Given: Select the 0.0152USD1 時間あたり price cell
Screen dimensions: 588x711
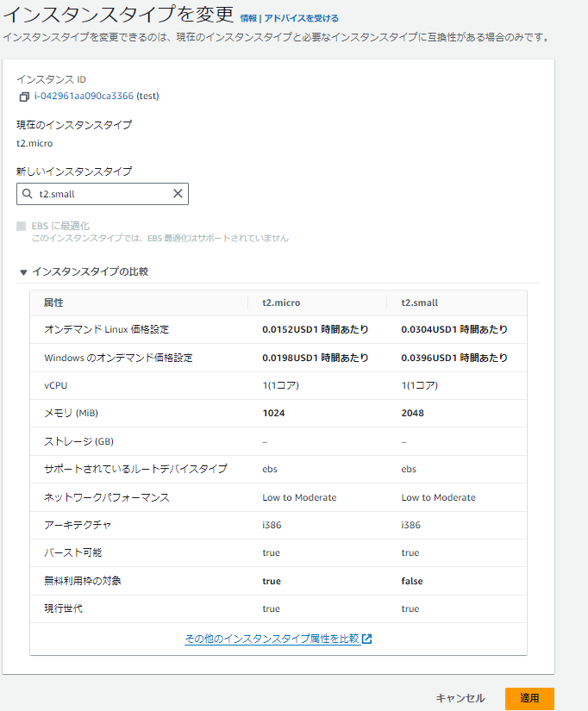Looking at the screenshot, I should pos(316,330).
